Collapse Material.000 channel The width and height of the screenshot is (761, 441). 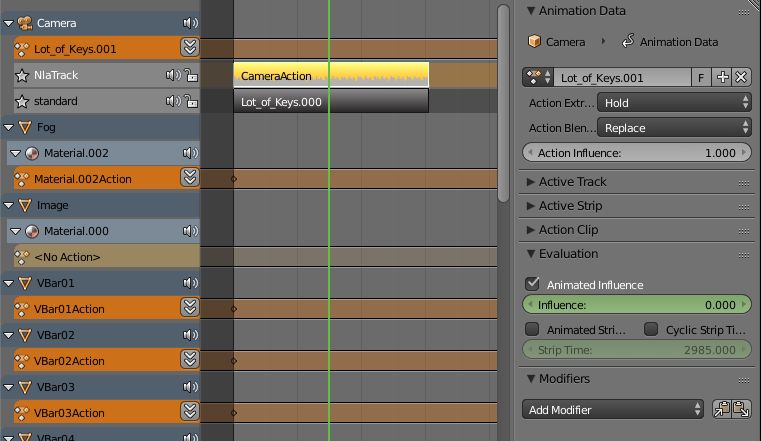click(x=15, y=231)
